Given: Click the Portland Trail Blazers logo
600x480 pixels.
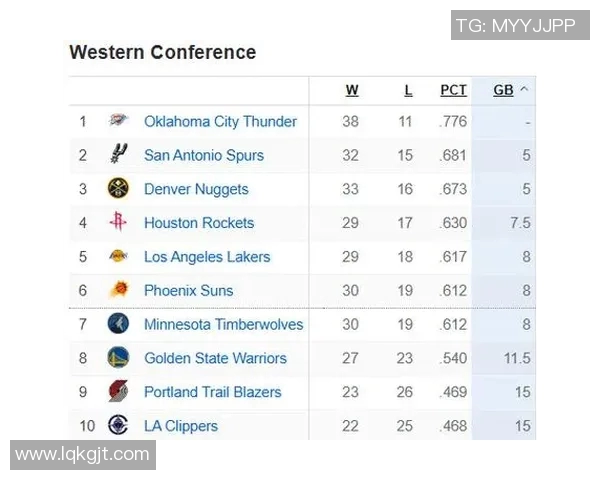Looking at the screenshot, I should [x=118, y=392].
